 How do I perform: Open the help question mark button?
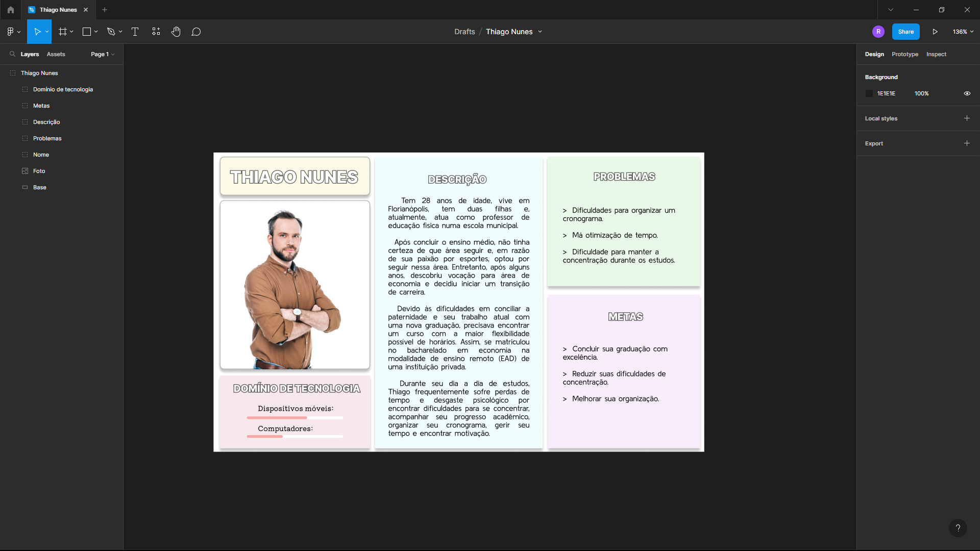pyautogui.click(x=958, y=528)
